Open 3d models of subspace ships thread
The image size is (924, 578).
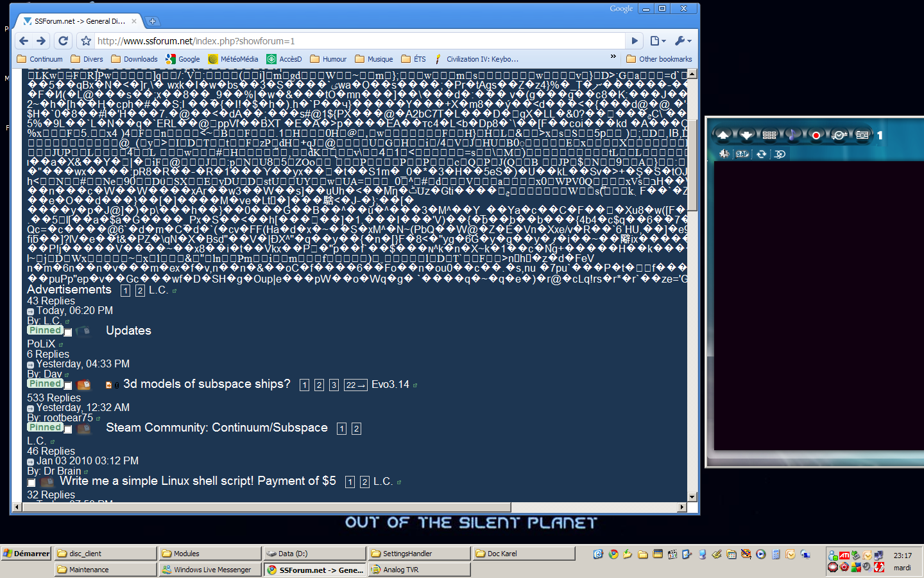(207, 384)
